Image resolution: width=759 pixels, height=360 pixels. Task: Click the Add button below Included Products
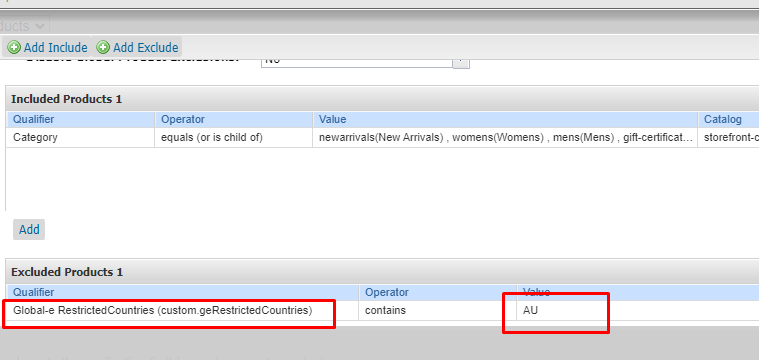point(29,229)
